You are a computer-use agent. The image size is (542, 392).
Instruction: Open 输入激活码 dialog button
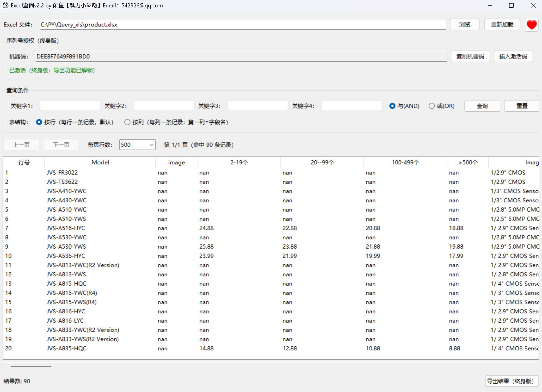513,56
